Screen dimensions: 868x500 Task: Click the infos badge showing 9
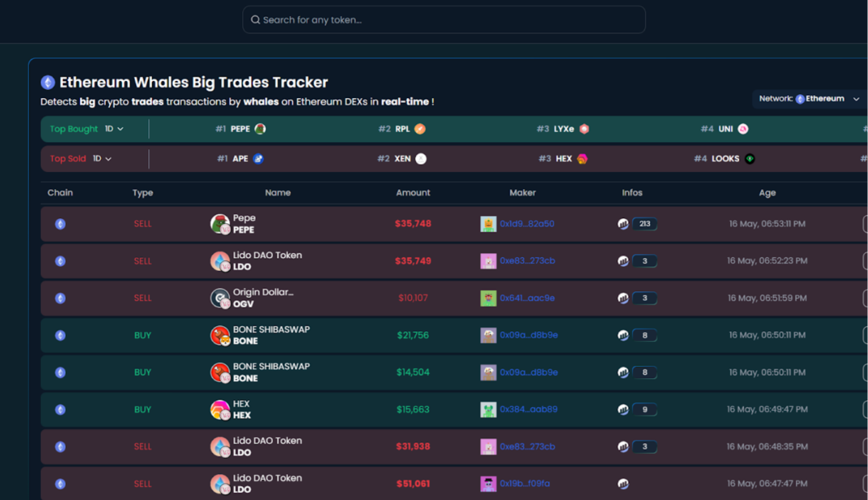[644, 410]
